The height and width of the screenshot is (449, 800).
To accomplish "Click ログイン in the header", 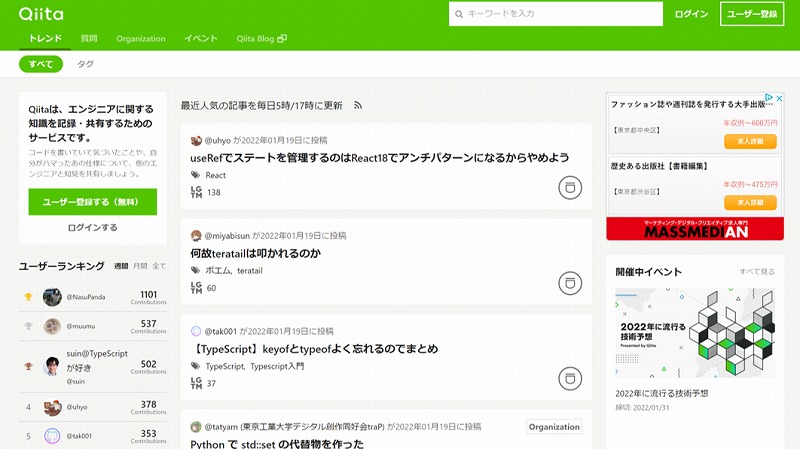I will [691, 14].
